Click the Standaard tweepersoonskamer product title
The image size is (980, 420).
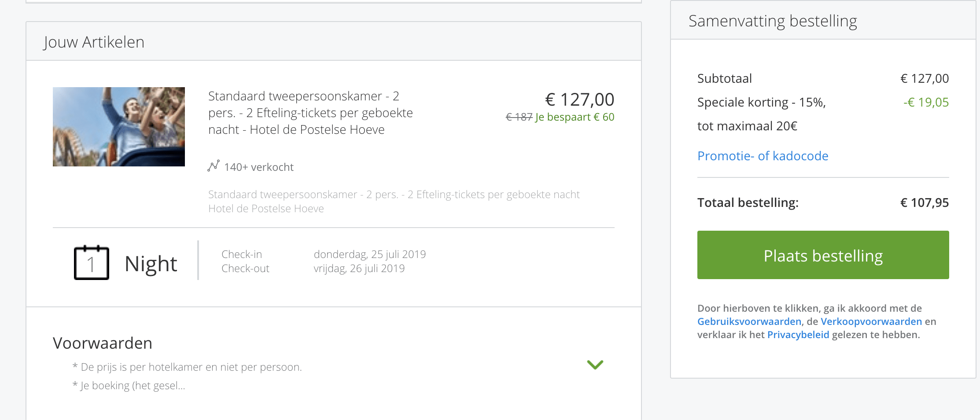pos(310,113)
